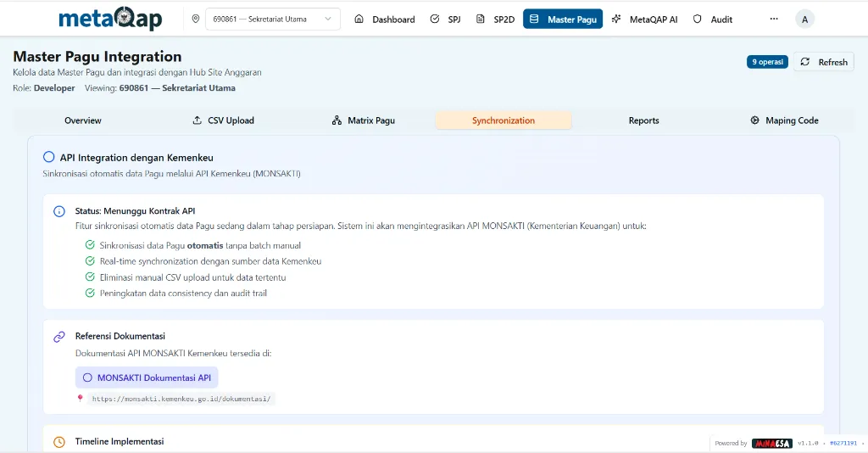Click the info icon next to Status
This screenshot has width=868, height=453.
click(x=59, y=211)
